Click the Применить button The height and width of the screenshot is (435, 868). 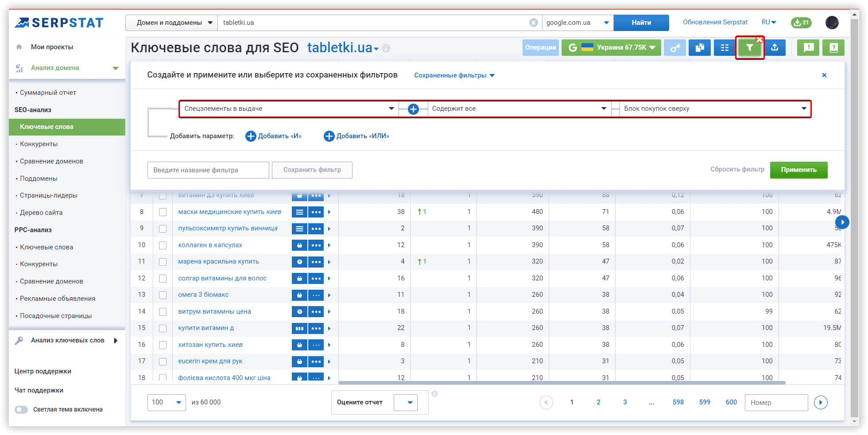(x=798, y=170)
